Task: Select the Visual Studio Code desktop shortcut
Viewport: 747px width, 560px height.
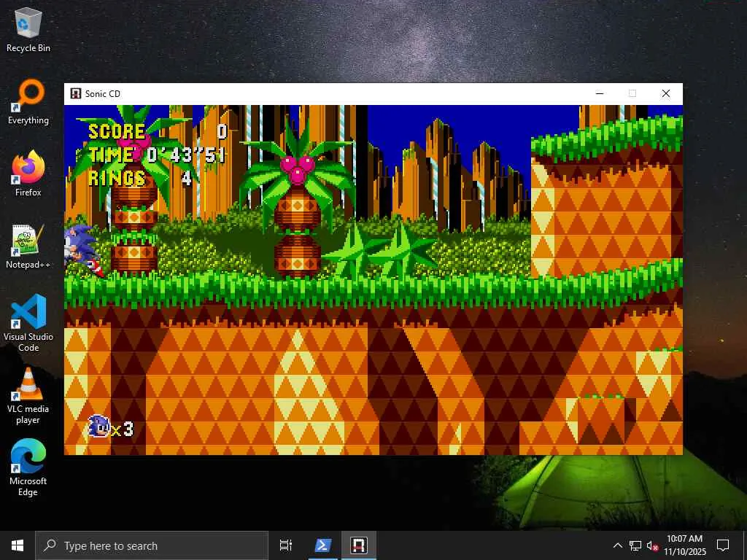Action: pyautogui.click(x=28, y=323)
